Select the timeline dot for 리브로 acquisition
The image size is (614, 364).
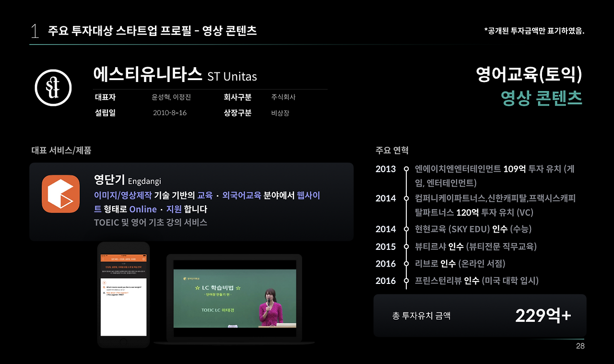(x=406, y=264)
